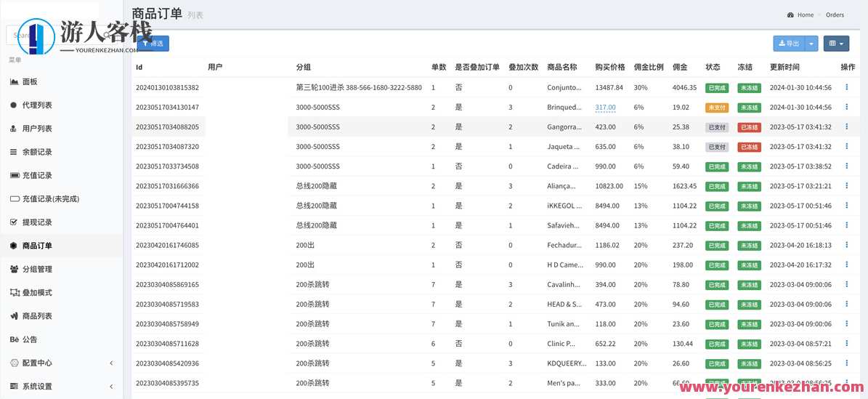This screenshot has width=868, height=399.
Task: Click product name iKKEGOL ...
Action: tap(564, 206)
